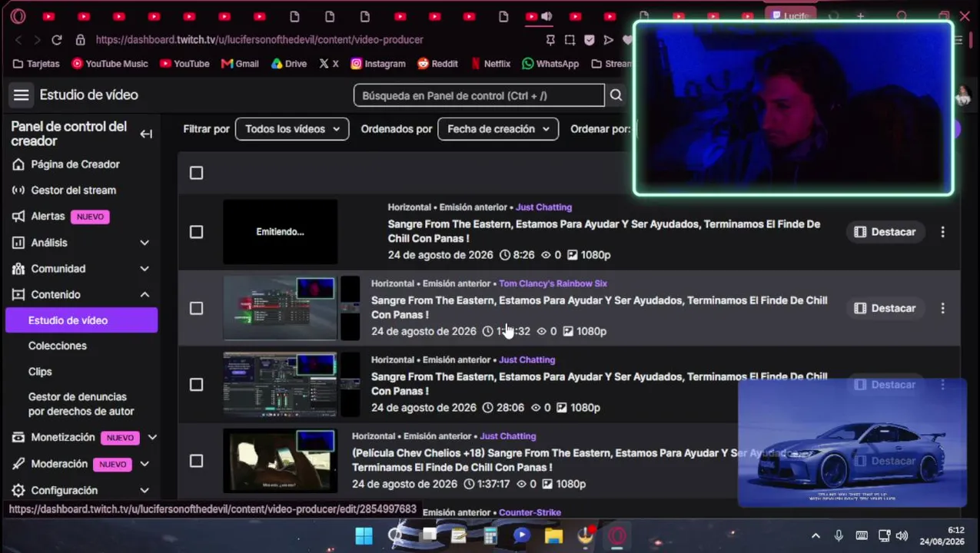Click the taskbar clock showing 6:12
This screenshot has height=553, width=980.
click(942, 536)
